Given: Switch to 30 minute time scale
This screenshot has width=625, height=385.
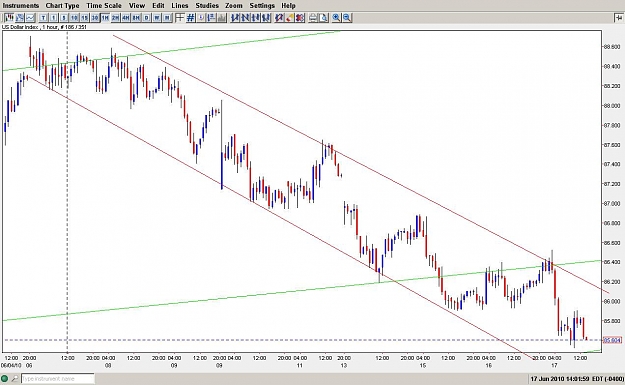Looking at the screenshot, I should click(95, 18).
